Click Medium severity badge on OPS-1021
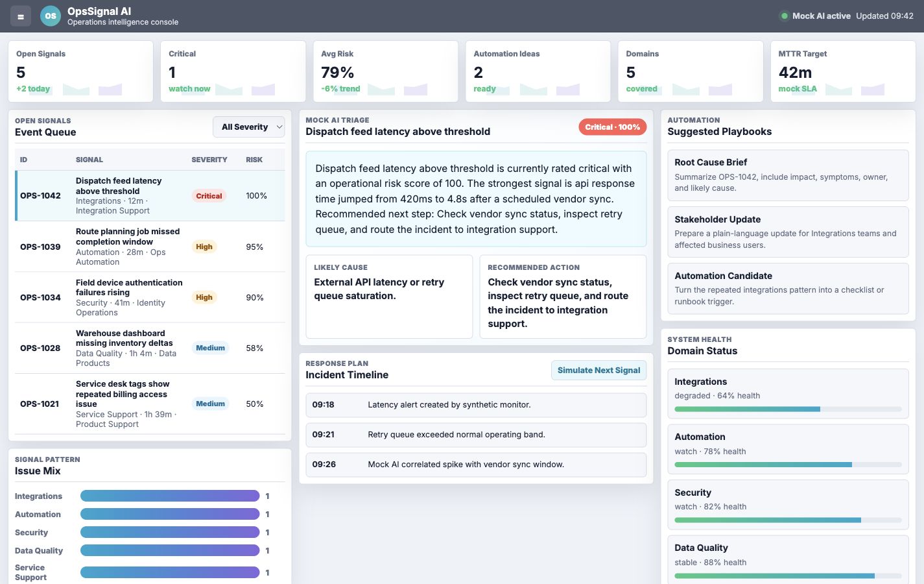The image size is (924, 584). (211, 404)
